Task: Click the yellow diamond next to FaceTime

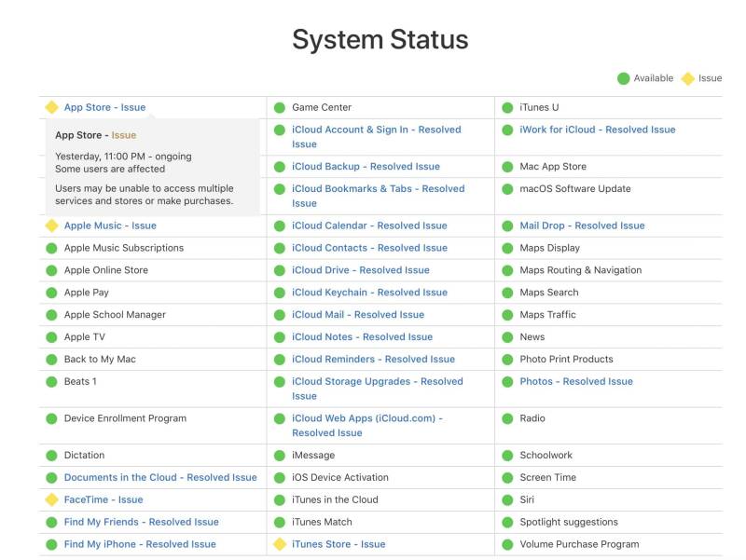Action: [51, 499]
